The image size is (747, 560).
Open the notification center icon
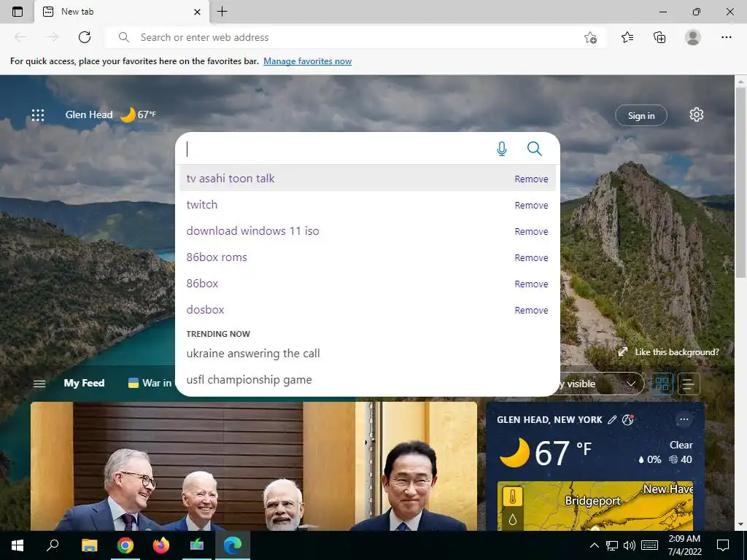click(723, 545)
